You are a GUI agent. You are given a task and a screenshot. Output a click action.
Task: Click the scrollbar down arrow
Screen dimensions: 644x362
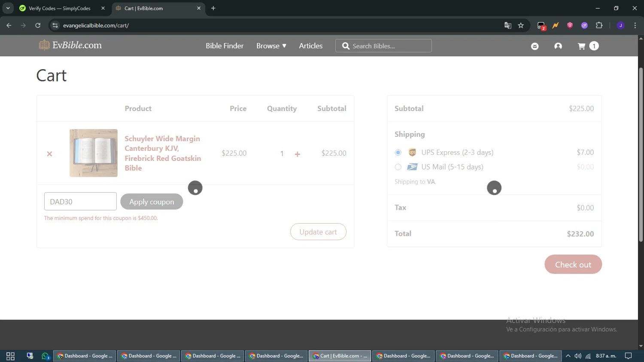coord(641,346)
